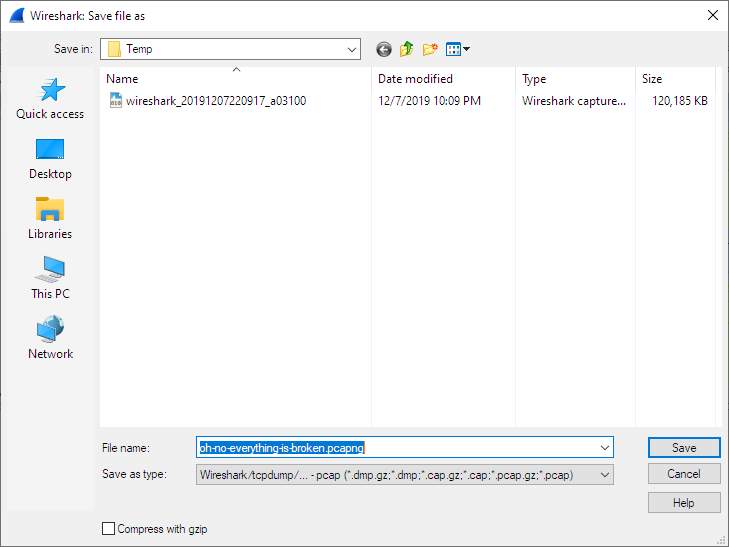This screenshot has width=729, height=547.
Task: Open Quick access in sidebar
Action: (x=50, y=100)
